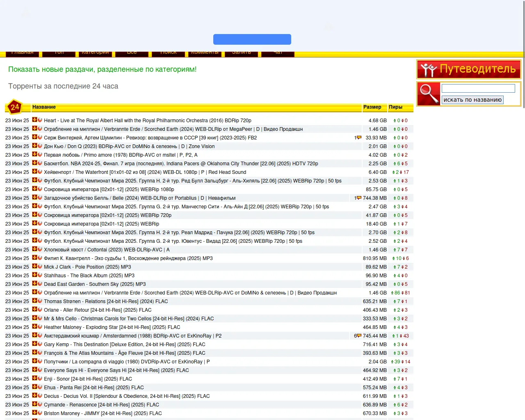Image resolution: width=525 pixels, height=420 pixels.
Task: Open the Категории navigation tab
Action: pyautogui.click(x=95, y=53)
